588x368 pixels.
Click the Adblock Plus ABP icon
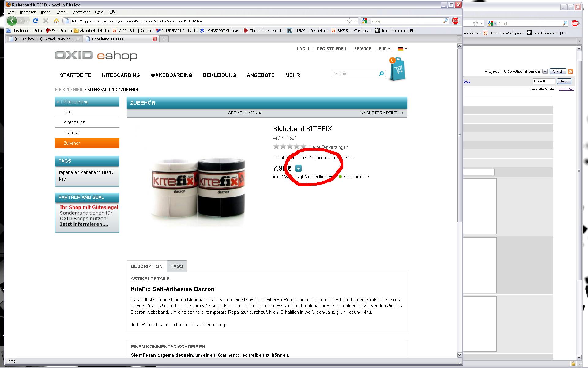click(x=455, y=21)
